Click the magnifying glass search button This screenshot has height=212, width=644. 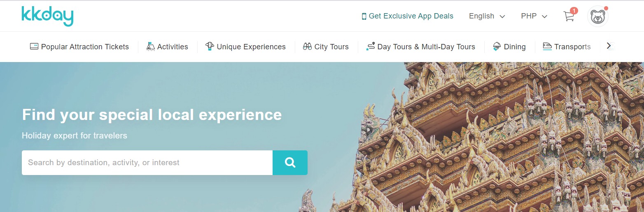tap(290, 163)
